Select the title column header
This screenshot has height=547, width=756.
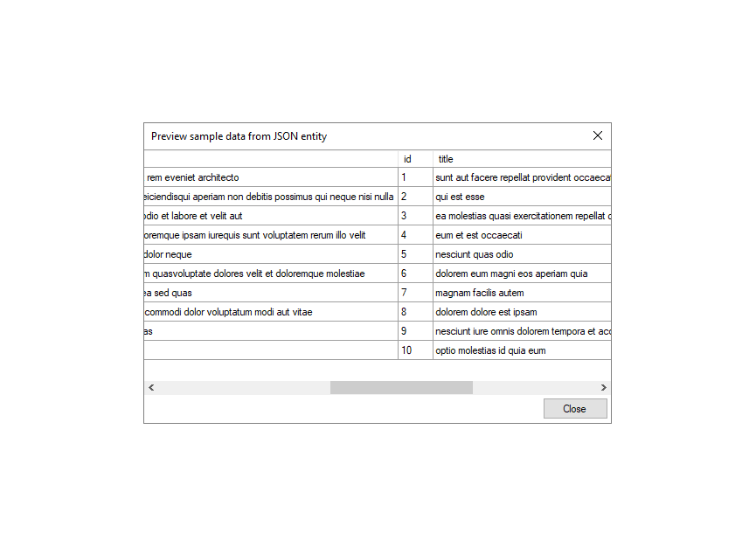(521, 159)
